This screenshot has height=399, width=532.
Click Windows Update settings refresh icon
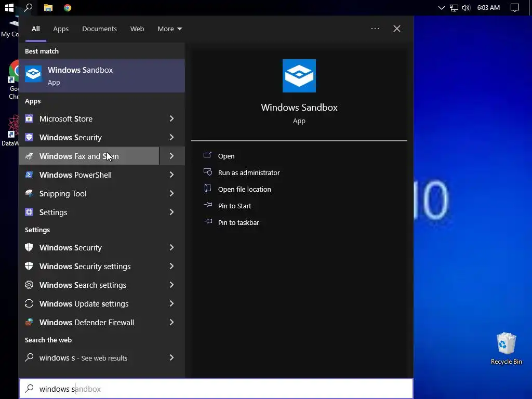(29, 303)
